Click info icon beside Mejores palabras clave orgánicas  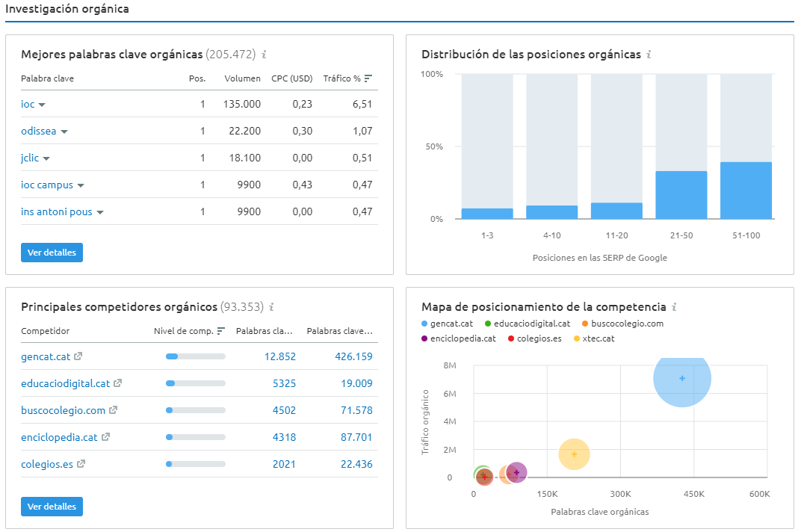pyautogui.click(x=265, y=55)
